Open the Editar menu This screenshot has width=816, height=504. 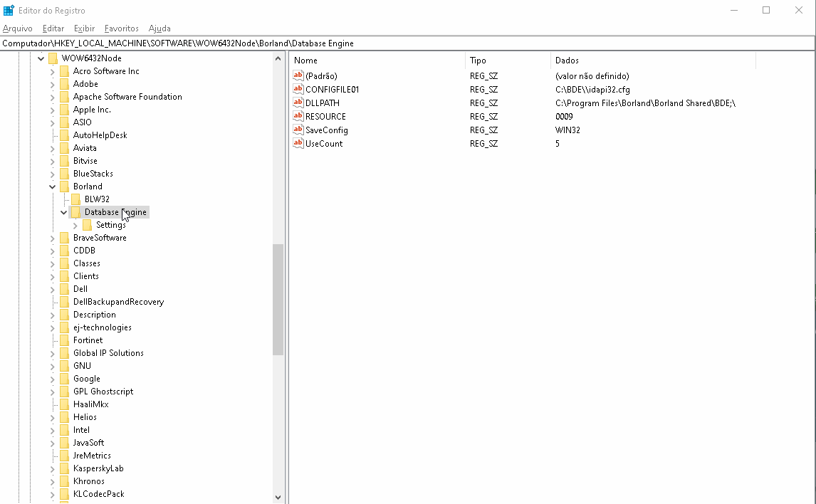click(53, 28)
